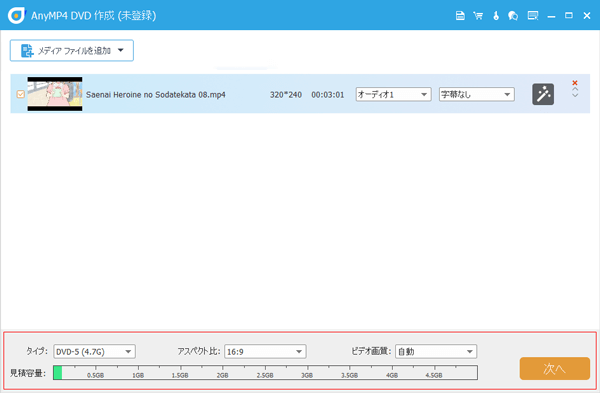600x393 pixels.
Task: Click the 見積容量 label
Action: 28,373
